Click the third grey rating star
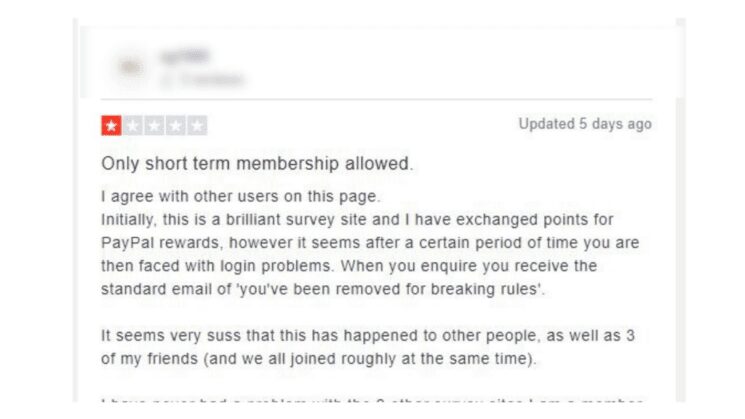745x419 pixels. [x=154, y=126]
